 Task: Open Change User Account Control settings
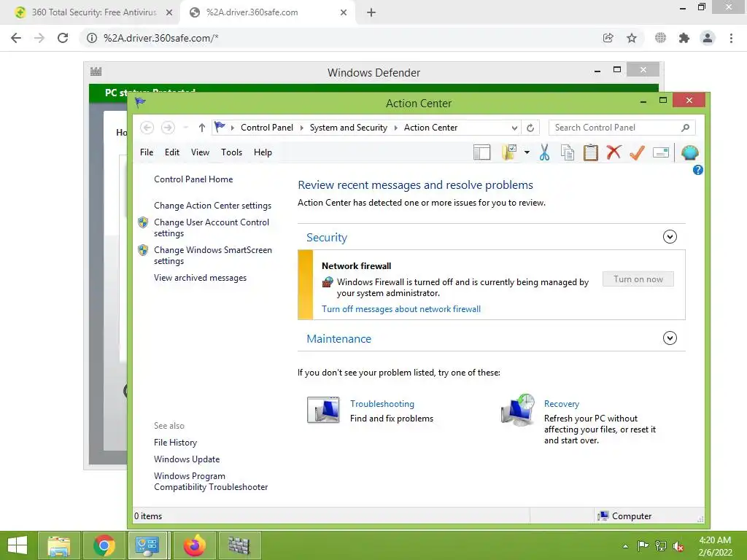pyautogui.click(x=212, y=227)
